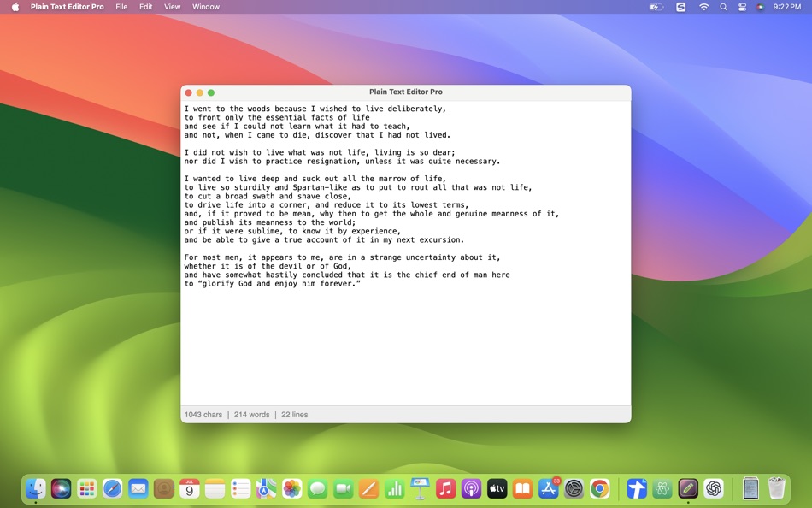
Task: Open FaceTime from the dock
Action: 343,488
